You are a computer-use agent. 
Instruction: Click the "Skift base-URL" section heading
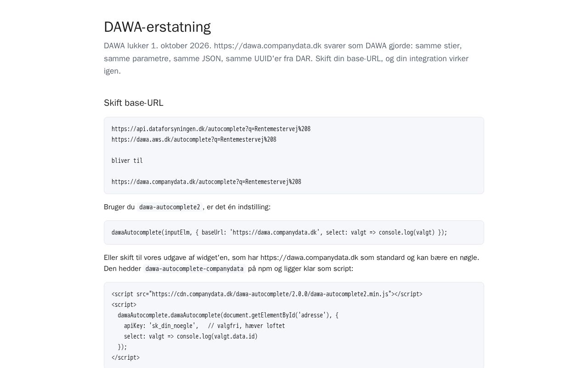pos(134,103)
